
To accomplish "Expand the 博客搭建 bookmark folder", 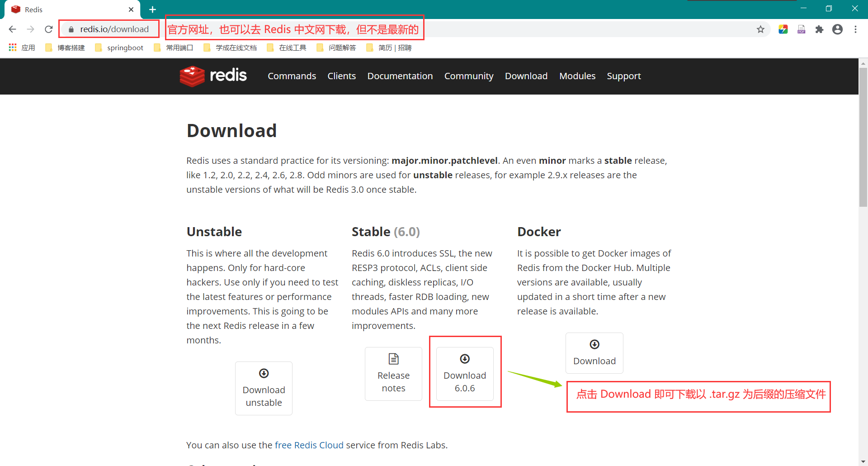I will (x=66, y=48).
